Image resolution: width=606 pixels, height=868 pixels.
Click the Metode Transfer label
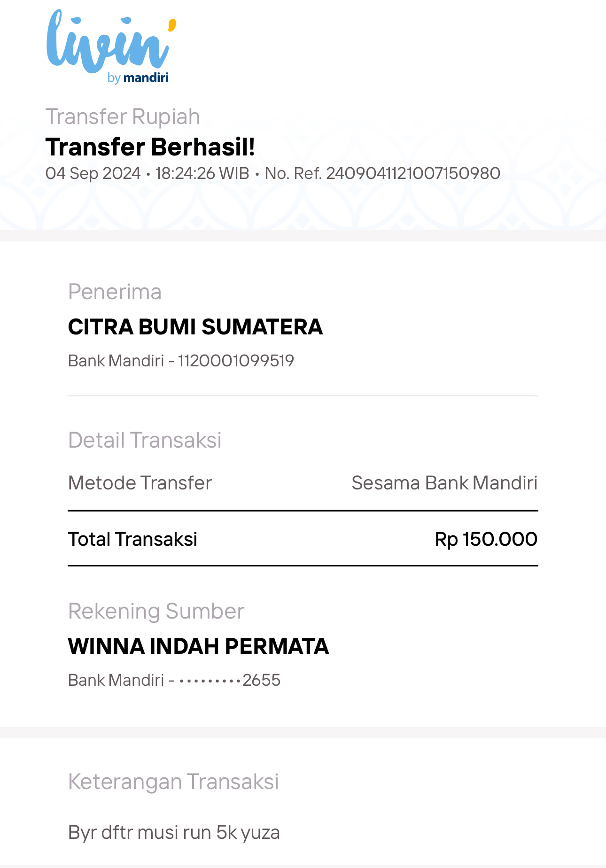click(x=140, y=483)
